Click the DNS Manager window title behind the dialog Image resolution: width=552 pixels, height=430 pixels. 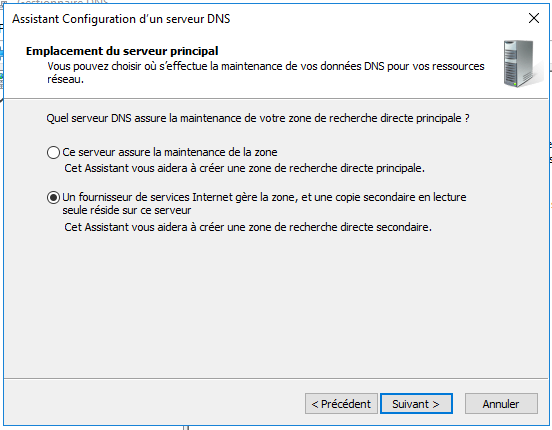tap(62, 2)
